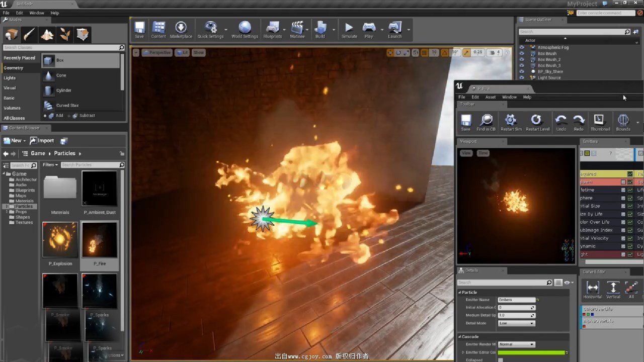Click Thumbnail in Cascade toolbar
The image size is (644, 362).
[600, 123]
